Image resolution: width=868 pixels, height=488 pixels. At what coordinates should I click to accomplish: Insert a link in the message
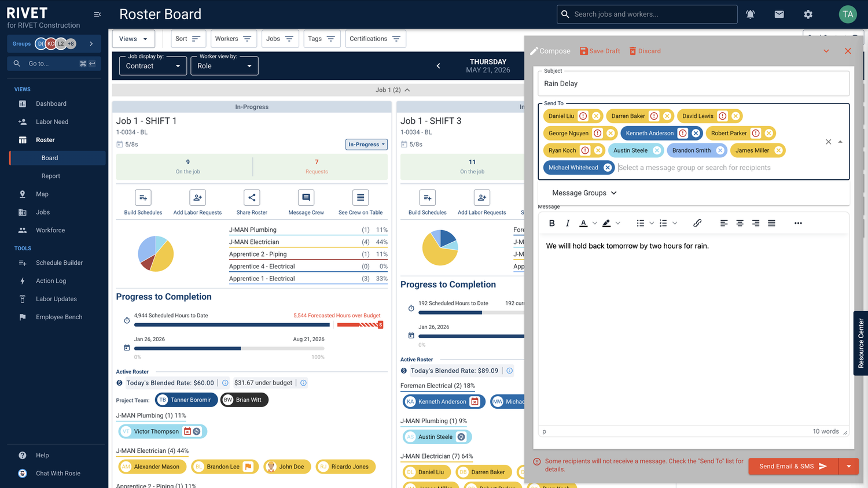(697, 223)
